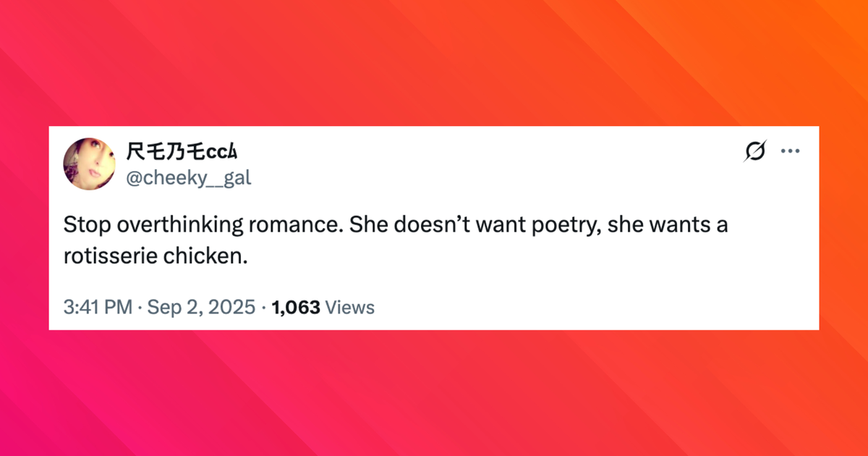Open the 尺モ乃モcc仏 display name profile
The image size is (868, 456).
[182, 152]
